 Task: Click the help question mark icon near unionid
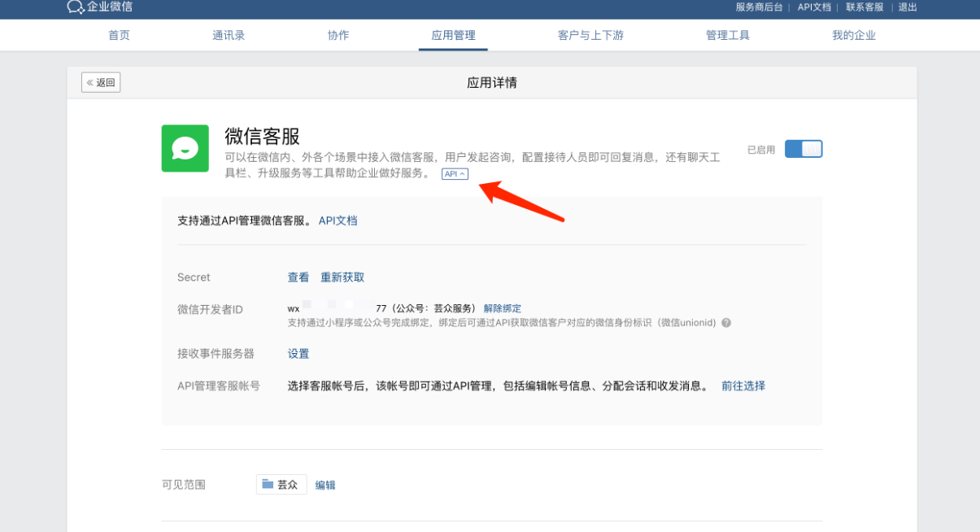coord(726,323)
